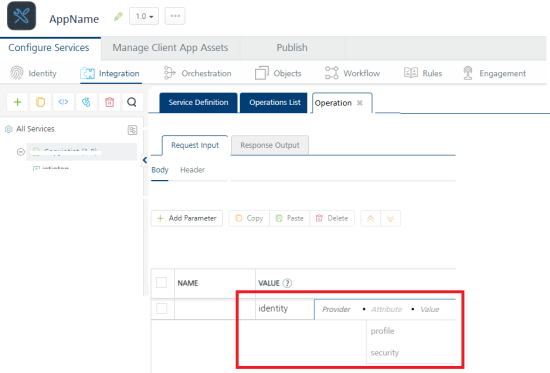Click the VALUE column help question icon

287,283
